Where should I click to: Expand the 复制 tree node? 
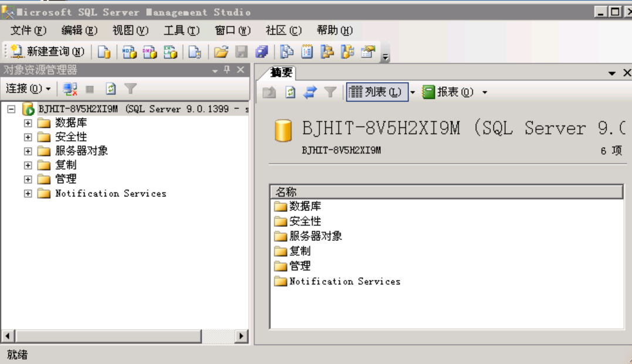tap(28, 165)
